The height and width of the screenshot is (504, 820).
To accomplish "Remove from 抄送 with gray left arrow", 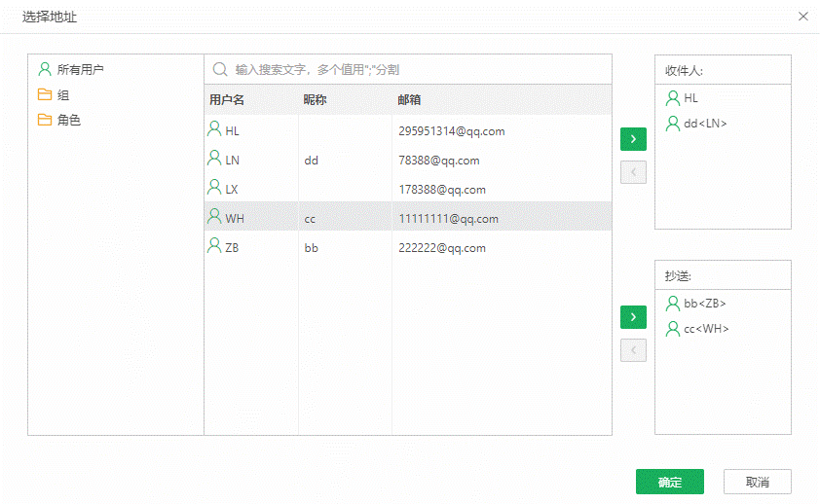I will pos(633,350).
